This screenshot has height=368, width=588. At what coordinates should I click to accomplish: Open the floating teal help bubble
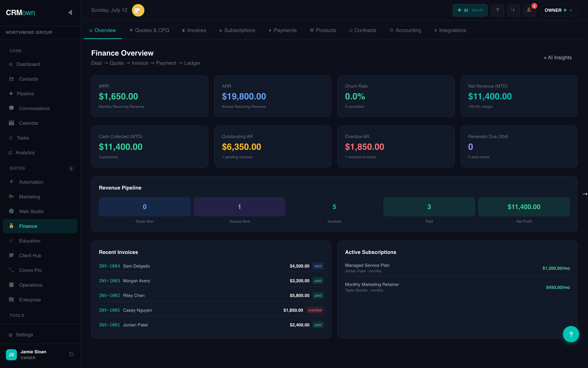click(x=571, y=334)
